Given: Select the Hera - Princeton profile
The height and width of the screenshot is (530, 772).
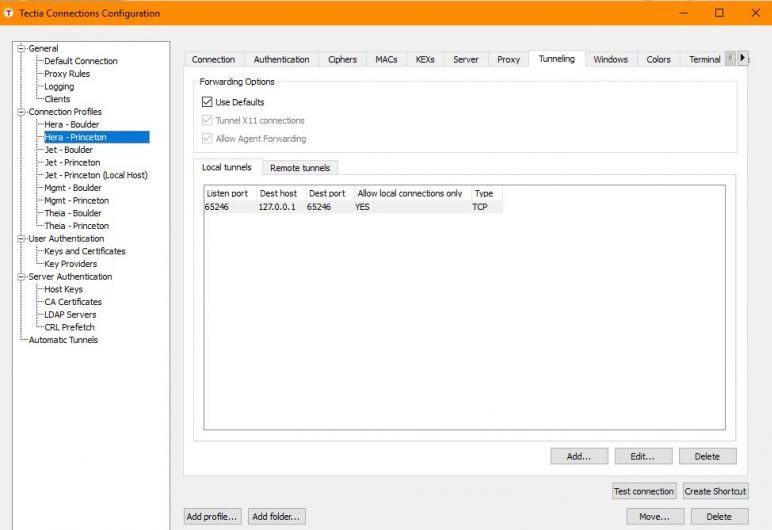Looking at the screenshot, I should coord(96,137).
